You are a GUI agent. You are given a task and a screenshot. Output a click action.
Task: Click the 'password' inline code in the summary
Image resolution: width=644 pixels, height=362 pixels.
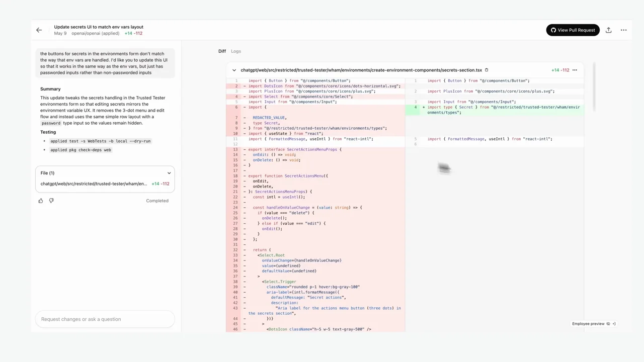point(51,123)
